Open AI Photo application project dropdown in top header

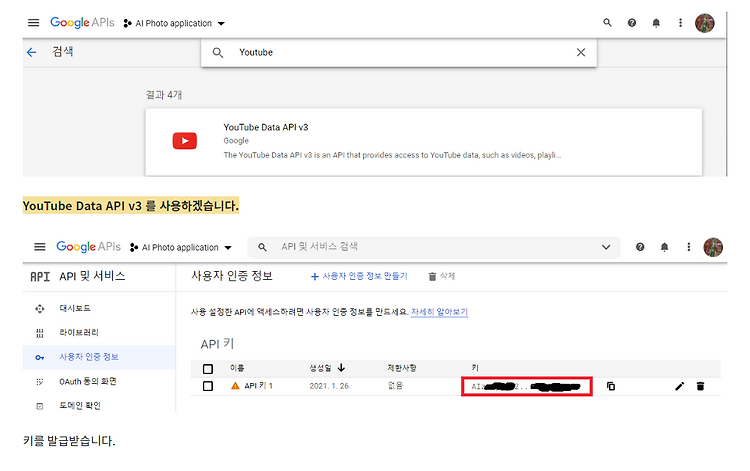coord(174,23)
